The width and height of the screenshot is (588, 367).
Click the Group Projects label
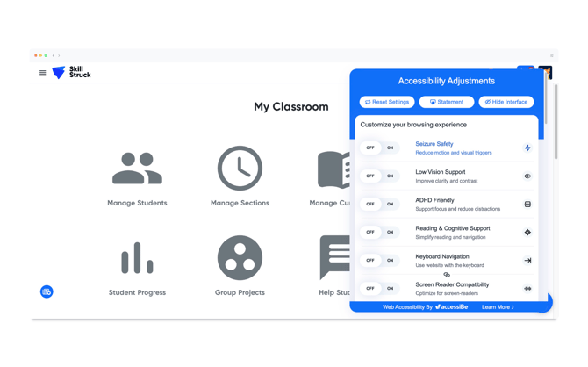(x=240, y=292)
